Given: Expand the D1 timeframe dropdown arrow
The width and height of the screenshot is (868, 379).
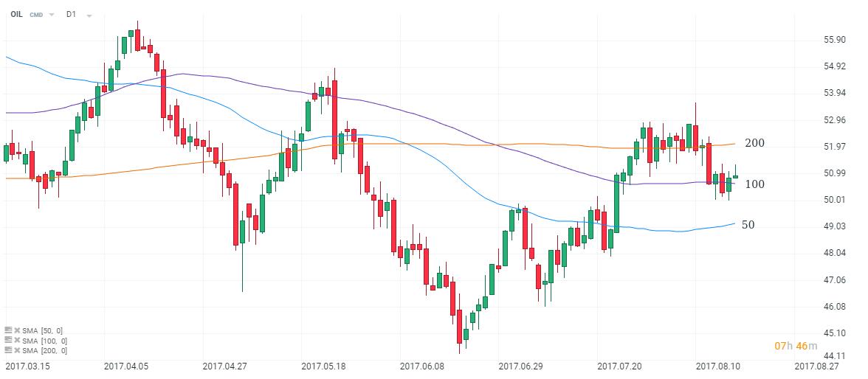Looking at the screenshot, I should pyautogui.click(x=89, y=15).
